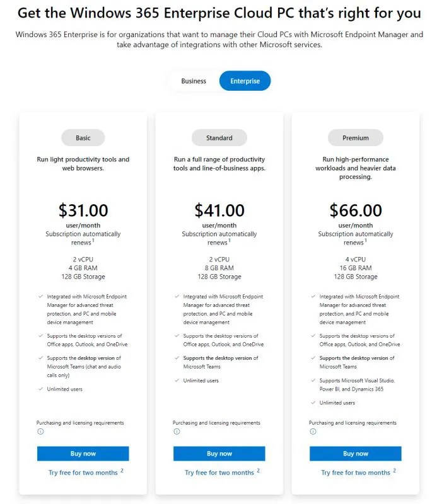Click the Premium plan label pill
The height and width of the screenshot is (504, 437).
(356, 138)
